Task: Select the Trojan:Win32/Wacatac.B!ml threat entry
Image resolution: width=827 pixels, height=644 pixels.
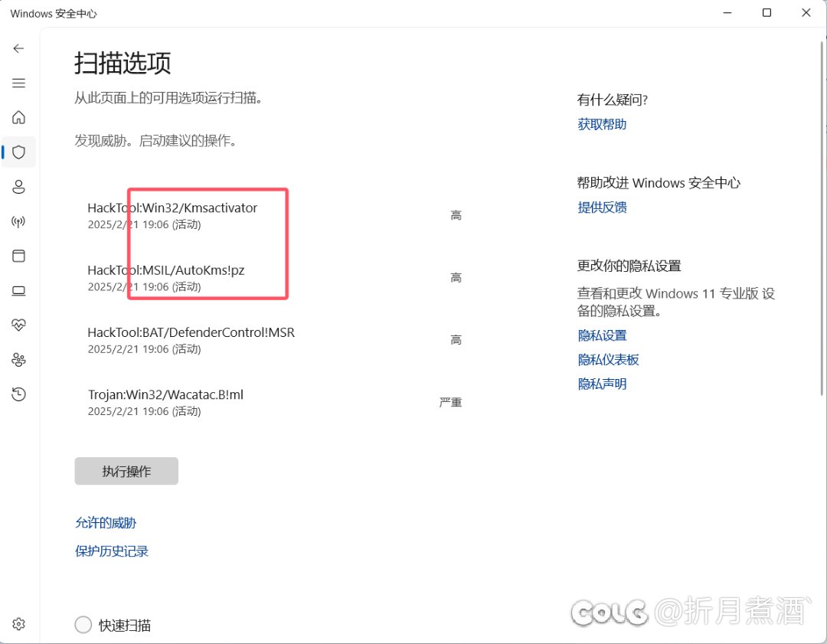Action: coord(274,403)
